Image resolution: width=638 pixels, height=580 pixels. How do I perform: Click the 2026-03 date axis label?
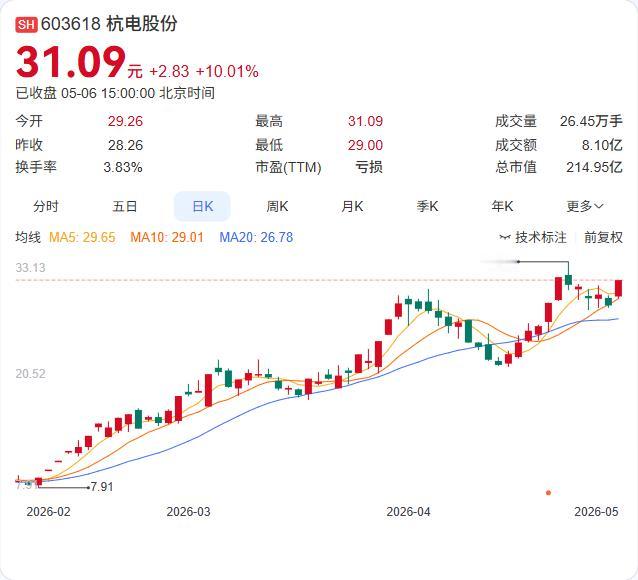pyautogui.click(x=188, y=512)
